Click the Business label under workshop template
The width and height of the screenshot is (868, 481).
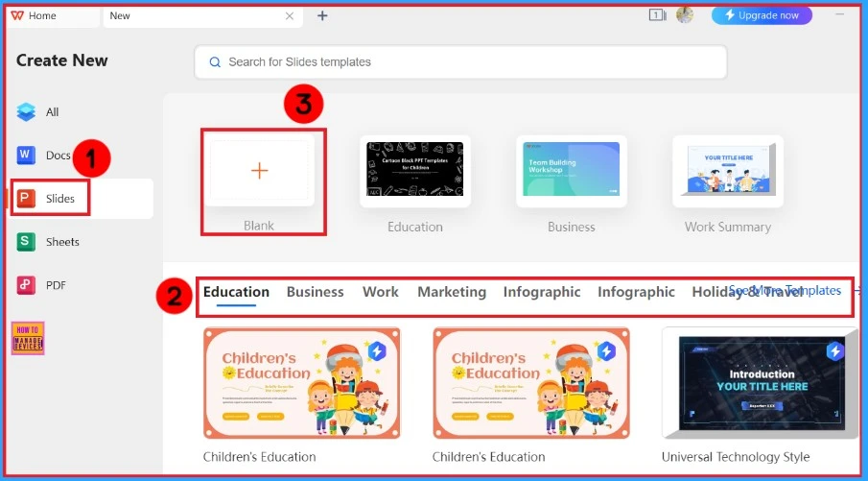click(572, 227)
